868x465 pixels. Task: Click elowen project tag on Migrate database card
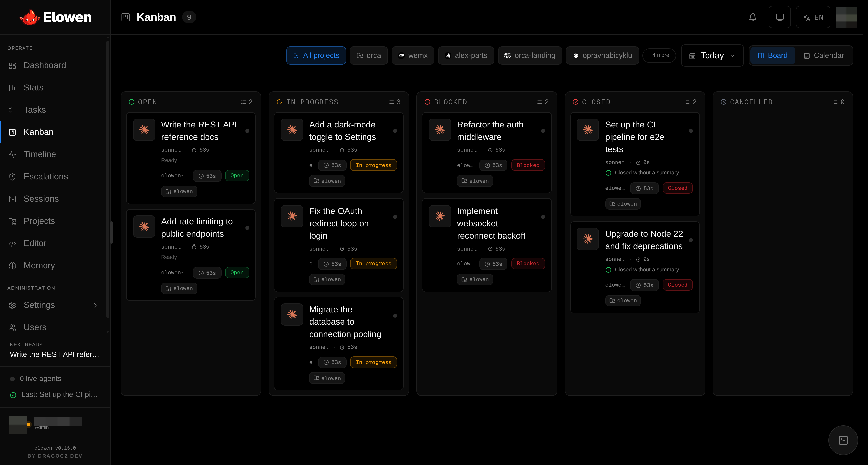coord(327,378)
